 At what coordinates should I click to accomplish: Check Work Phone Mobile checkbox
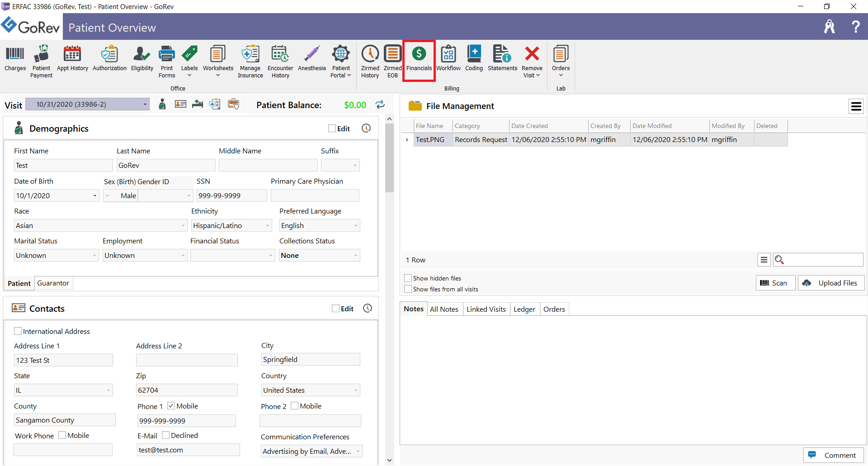62,435
